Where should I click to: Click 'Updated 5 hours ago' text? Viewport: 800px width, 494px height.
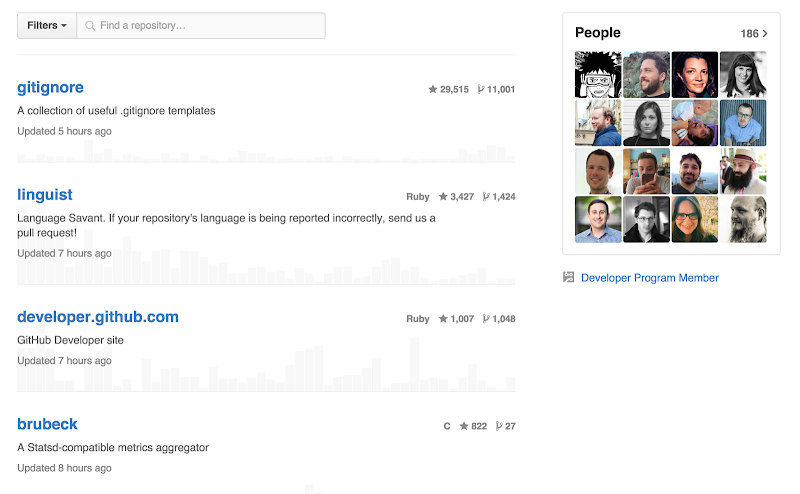[64, 131]
